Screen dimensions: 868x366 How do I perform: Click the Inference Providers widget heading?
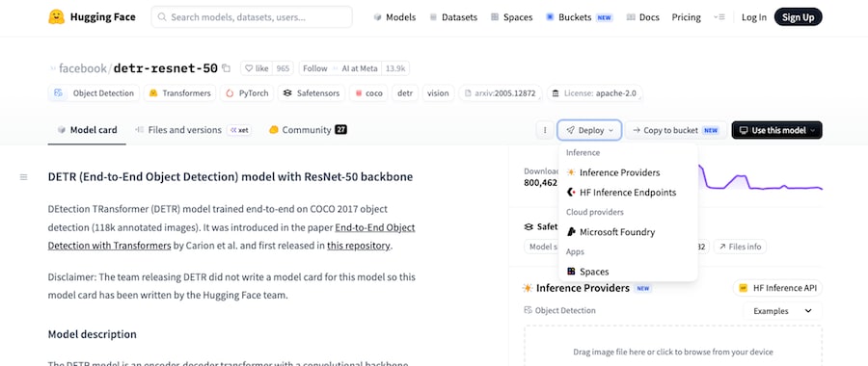click(x=583, y=288)
